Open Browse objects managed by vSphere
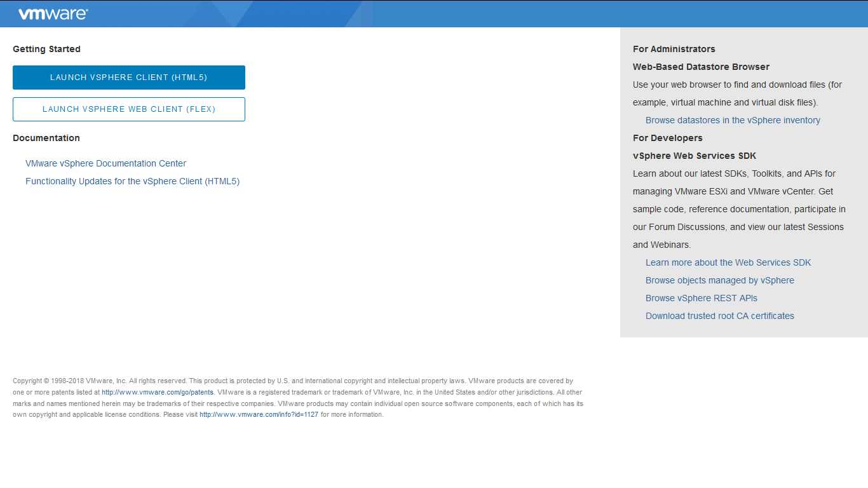868x488 pixels. [x=719, y=280]
